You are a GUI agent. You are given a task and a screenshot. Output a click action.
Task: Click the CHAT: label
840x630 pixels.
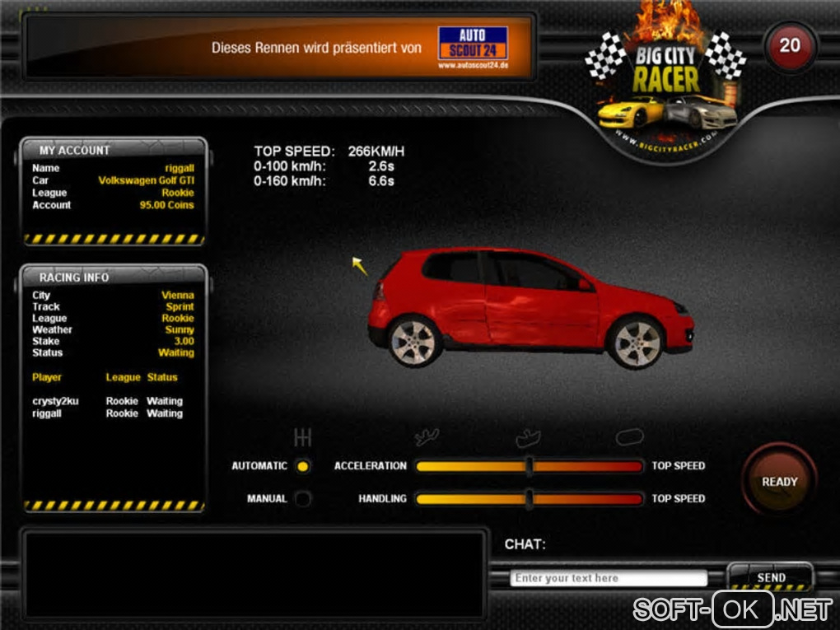525,544
